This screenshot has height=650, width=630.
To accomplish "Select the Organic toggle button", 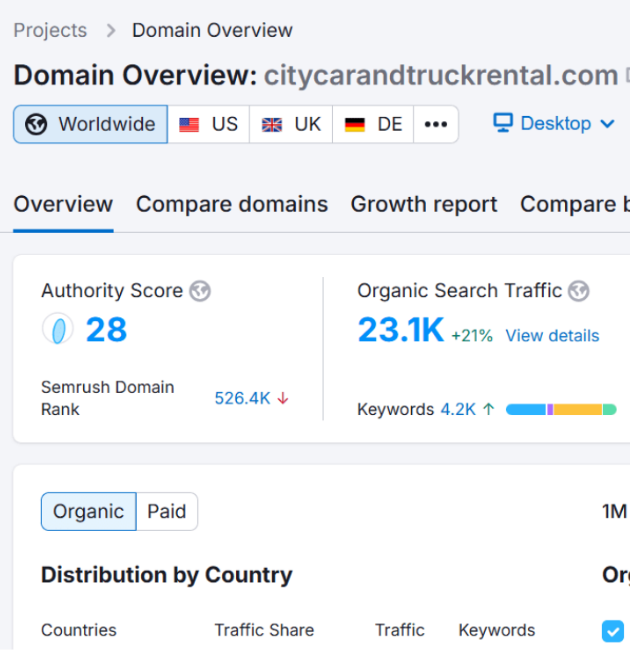I will tap(89, 512).
